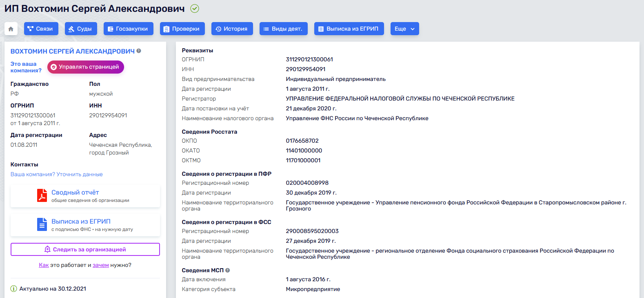The height and width of the screenshot is (298, 644).
Task: Click 'Управление ФНС России по Чеченской Республике' text
Action: [x=357, y=118]
